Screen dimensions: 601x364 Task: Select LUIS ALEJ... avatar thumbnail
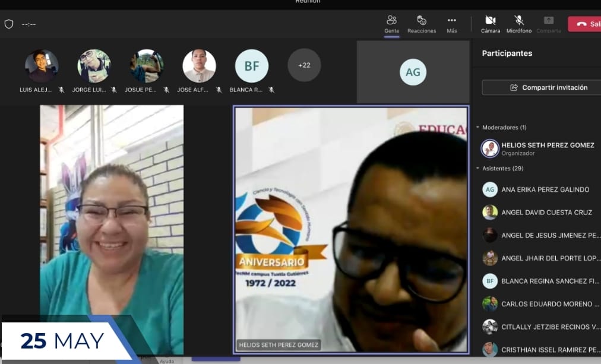tap(42, 66)
